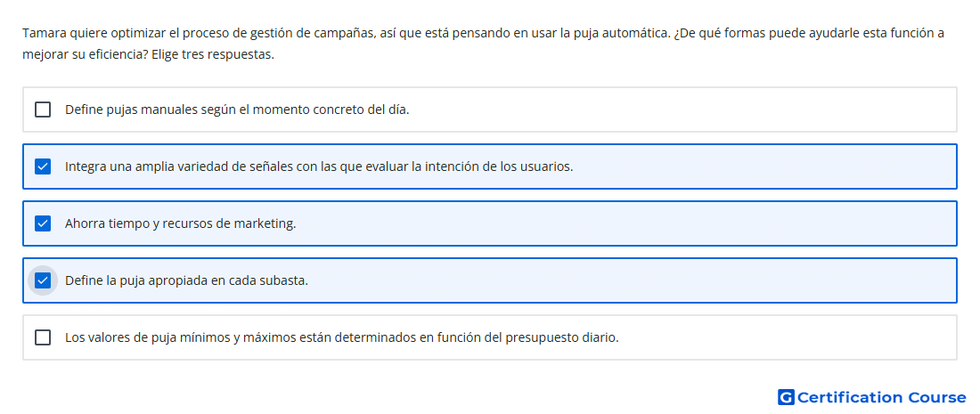This screenshot has height=414, width=980.
Task: Click the question paragraph about Tamara's campaigns
Action: pos(483,44)
